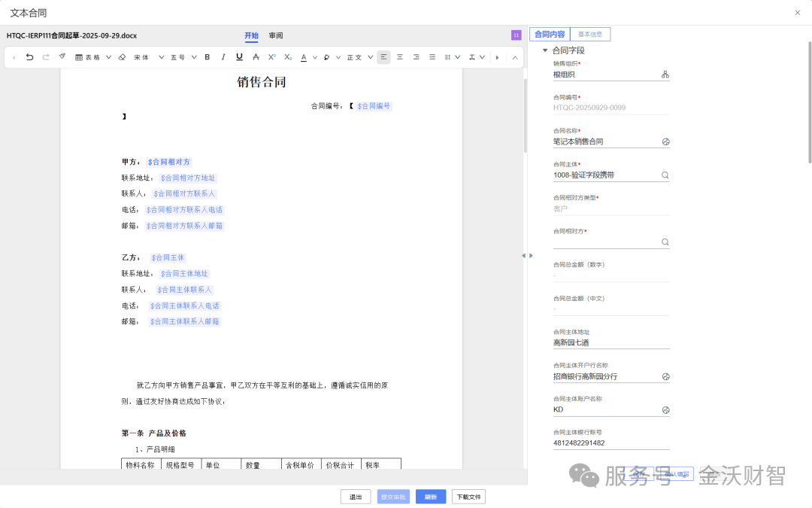Click the redo arrow in the toolbar
The width and height of the screenshot is (812, 508).
pyautogui.click(x=46, y=57)
